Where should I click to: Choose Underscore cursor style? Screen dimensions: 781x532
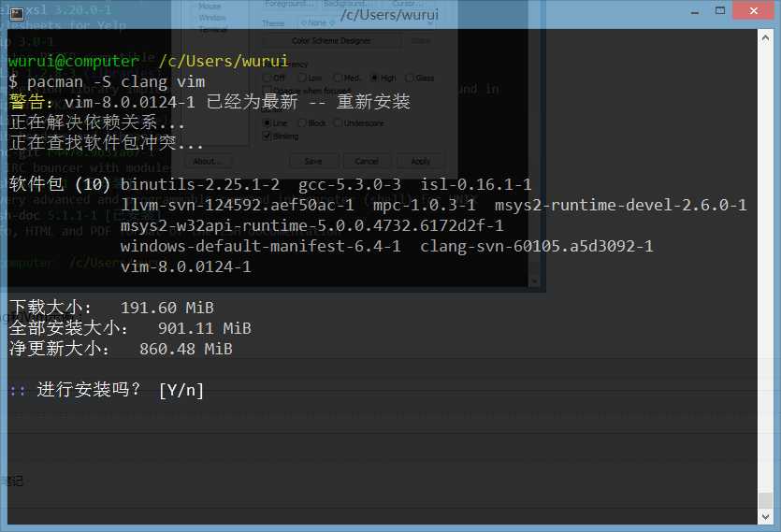pyautogui.click(x=358, y=122)
